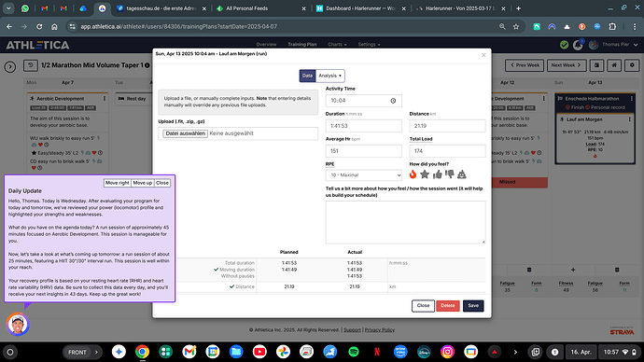Image resolution: width=644 pixels, height=362 pixels.
Task: Expand the Thomas Pier profile menu
Action: point(619,45)
